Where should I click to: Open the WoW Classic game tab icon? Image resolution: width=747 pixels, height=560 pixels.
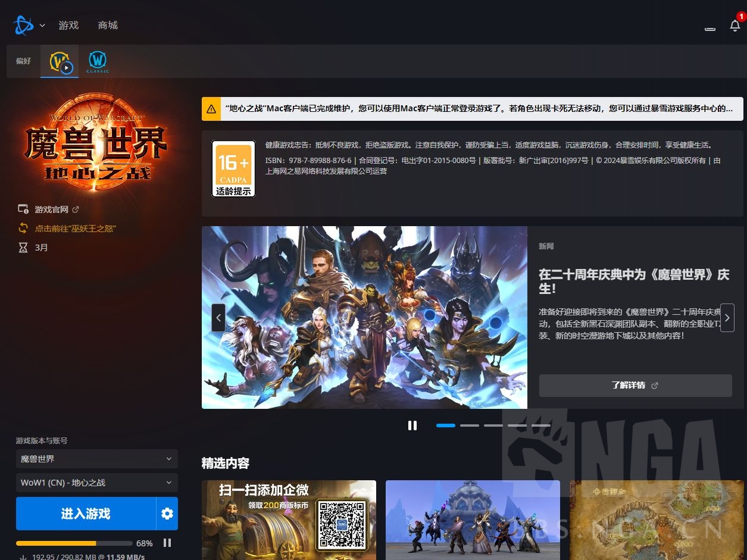[x=97, y=61]
